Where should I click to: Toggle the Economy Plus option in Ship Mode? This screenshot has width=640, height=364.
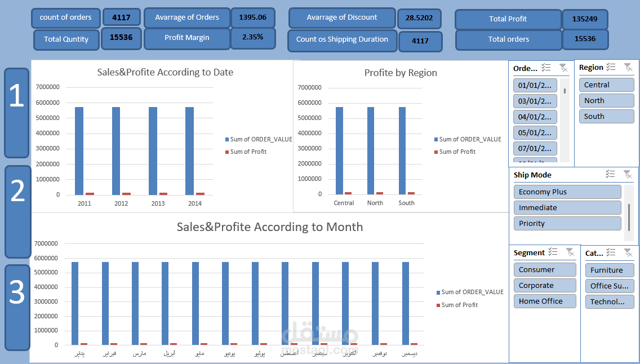pos(567,192)
